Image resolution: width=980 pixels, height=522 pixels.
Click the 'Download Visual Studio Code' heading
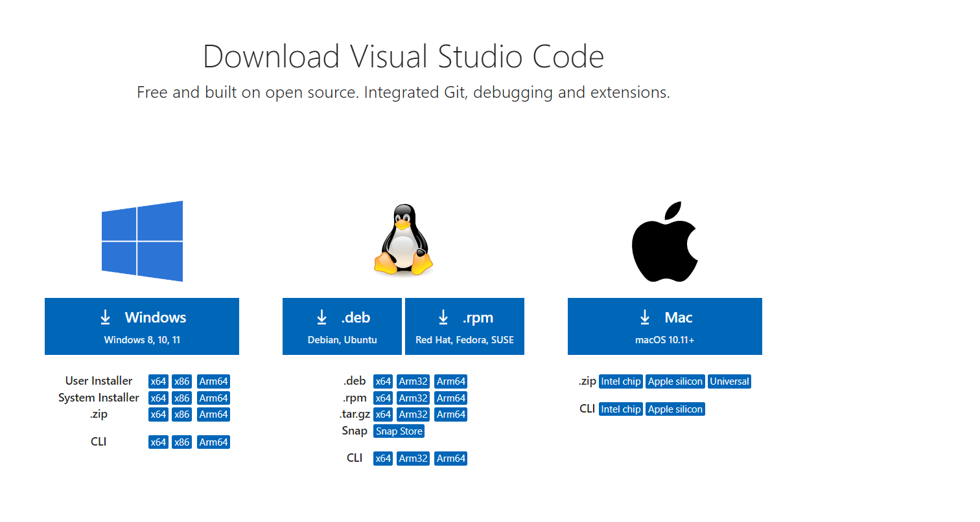click(x=404, y=56)
